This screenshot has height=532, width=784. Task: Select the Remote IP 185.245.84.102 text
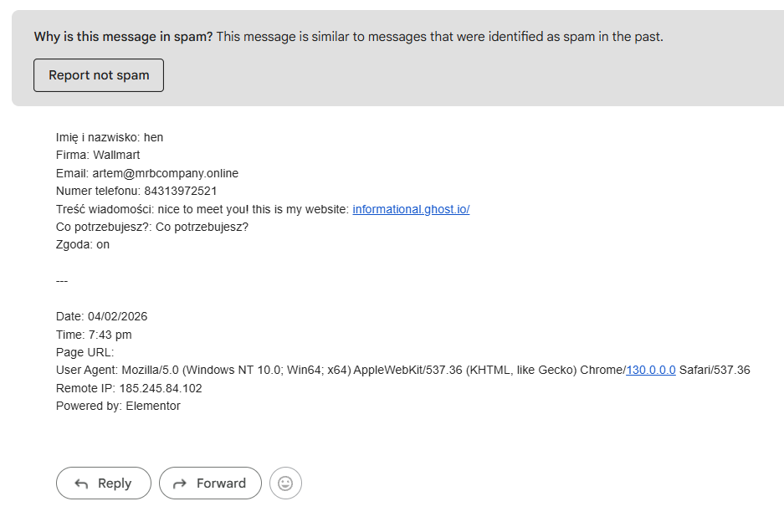pos(130,387)
